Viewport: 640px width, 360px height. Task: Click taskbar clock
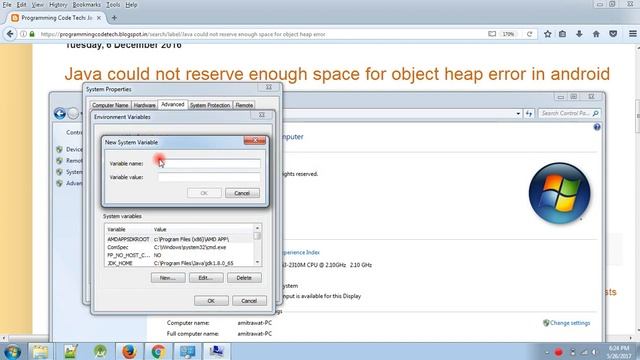(619, 352)
